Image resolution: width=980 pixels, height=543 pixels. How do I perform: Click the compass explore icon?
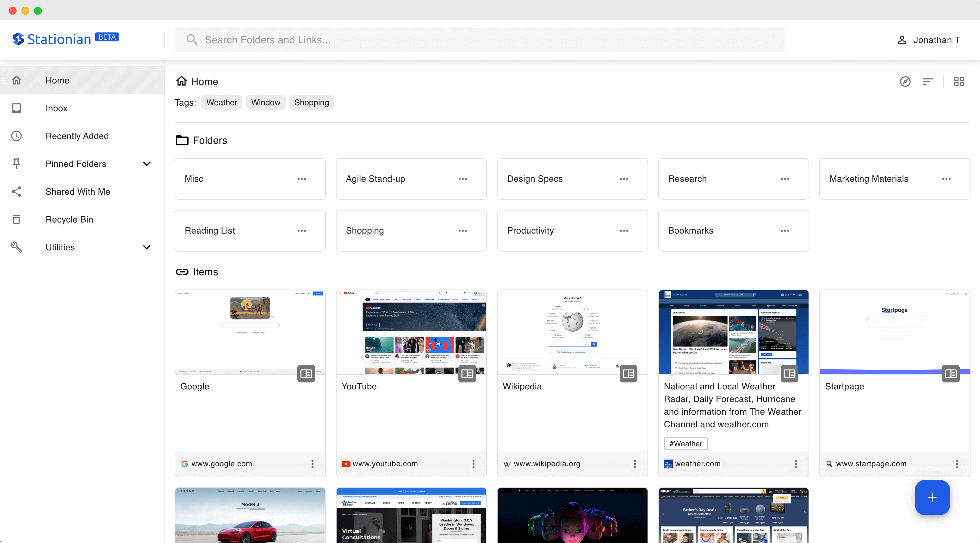(905, 82)
